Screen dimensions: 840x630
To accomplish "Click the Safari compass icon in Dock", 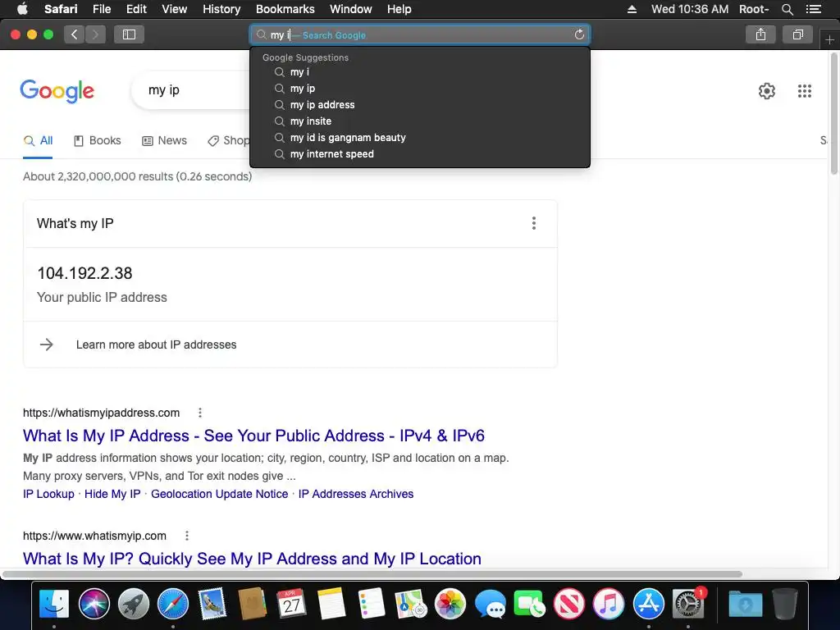I will click(173, 604).
